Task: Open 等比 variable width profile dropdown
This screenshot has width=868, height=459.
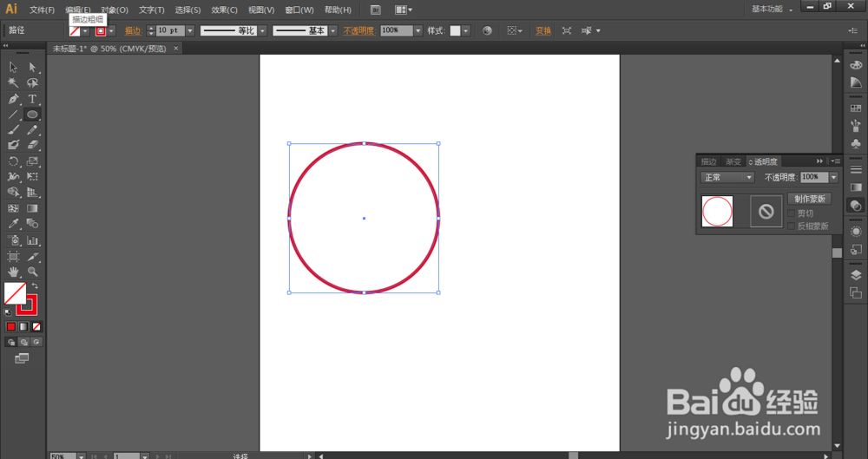Action: click(262, 31)
